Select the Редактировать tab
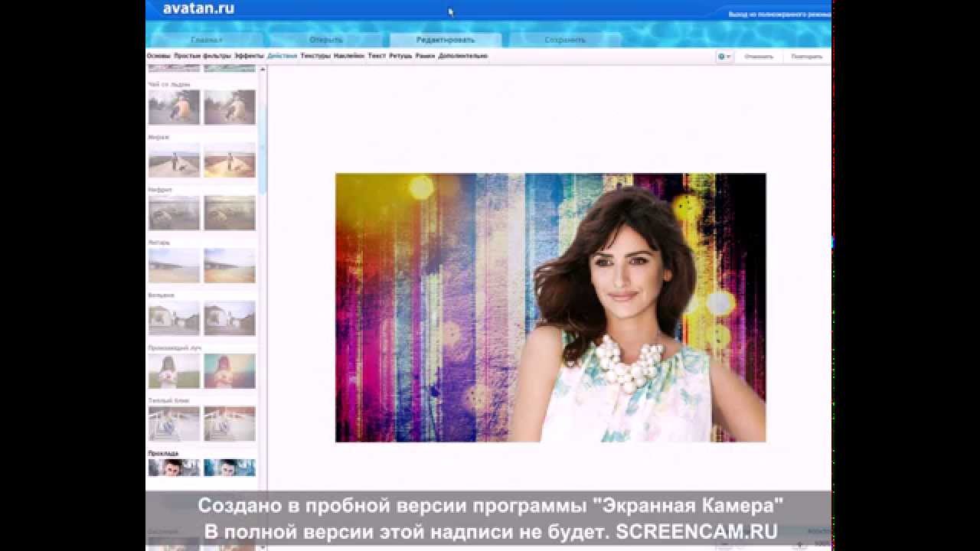980x551 pixels. pyautogui.click(x=446, y=40)
